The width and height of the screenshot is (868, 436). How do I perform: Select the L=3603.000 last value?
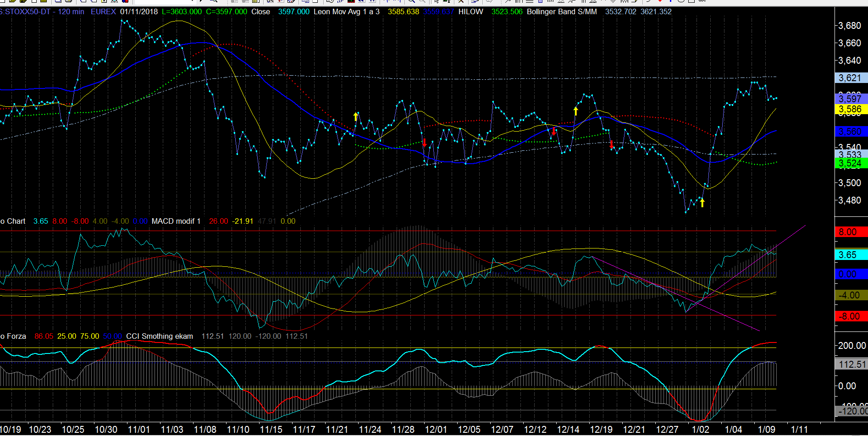(182, 11)
